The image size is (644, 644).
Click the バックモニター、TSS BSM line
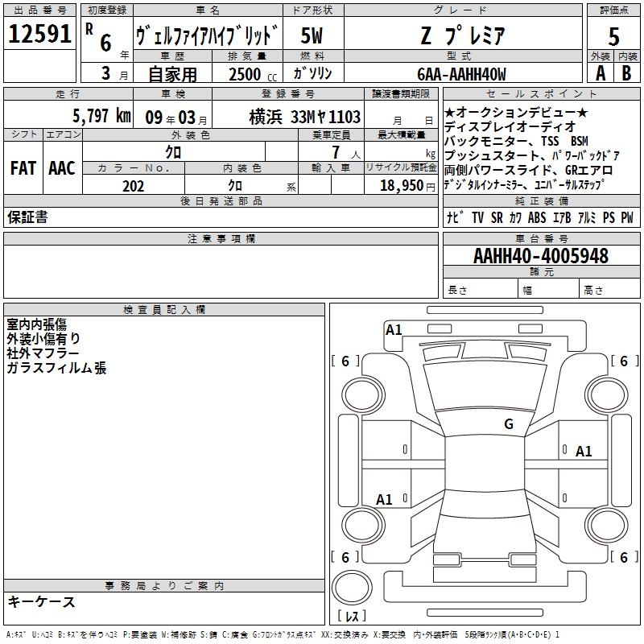tap(516, 142)
